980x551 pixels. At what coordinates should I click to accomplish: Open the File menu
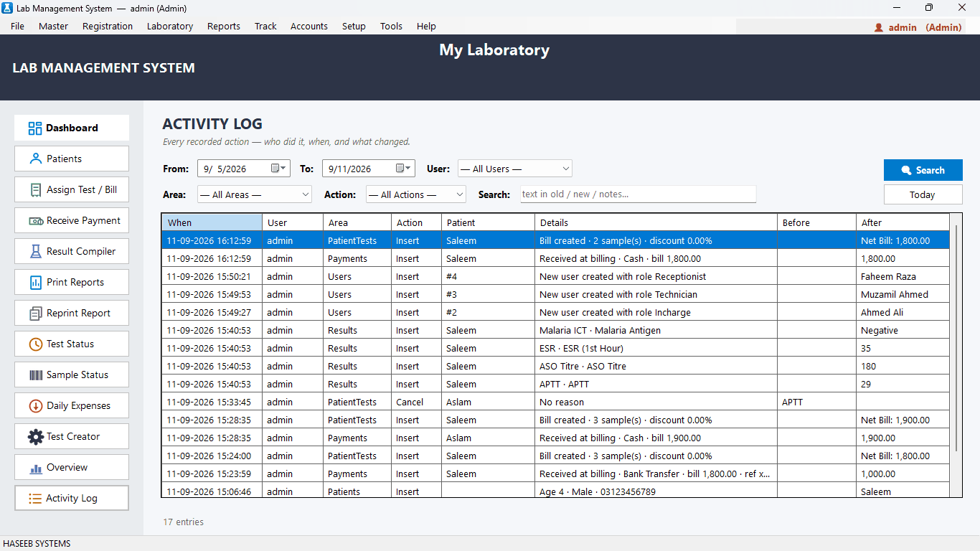17,26
